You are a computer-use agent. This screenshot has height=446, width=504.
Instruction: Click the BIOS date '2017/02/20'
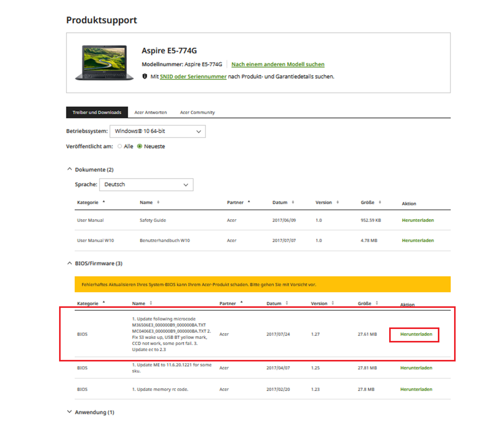coord(278,389)
